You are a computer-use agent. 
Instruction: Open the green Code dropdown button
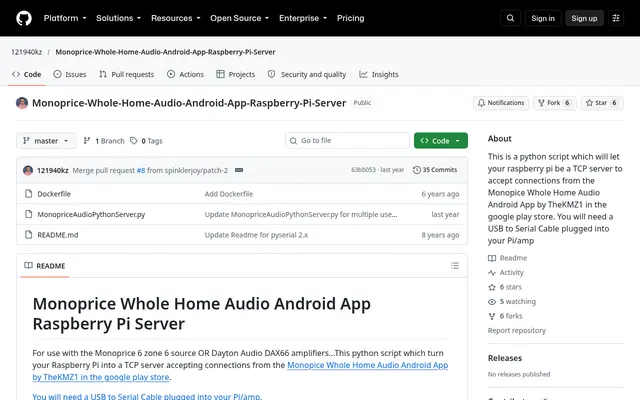pos(441,141)
